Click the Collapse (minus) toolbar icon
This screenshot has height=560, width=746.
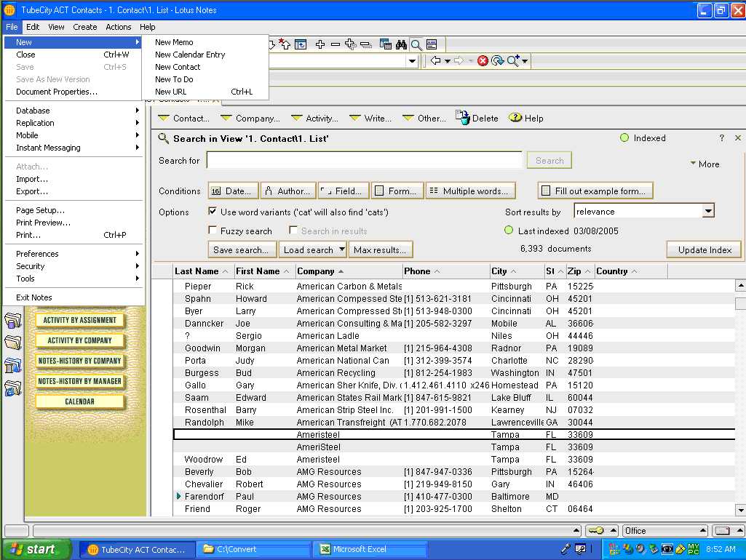pyautogui.click(x=336, y=44)
